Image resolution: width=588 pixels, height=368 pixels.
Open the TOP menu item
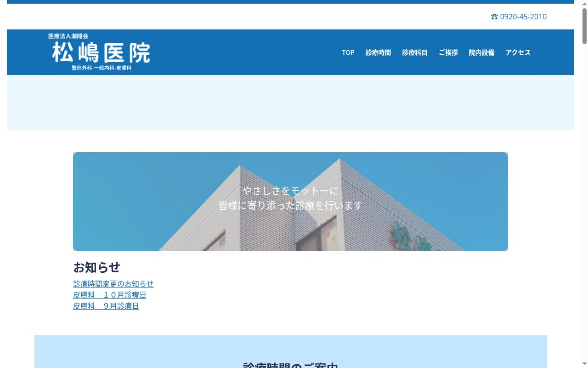[x=348, y=52]
